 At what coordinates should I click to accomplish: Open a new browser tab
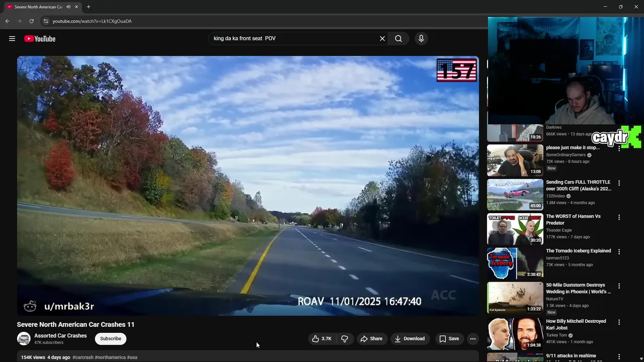[x=89, y=7]
